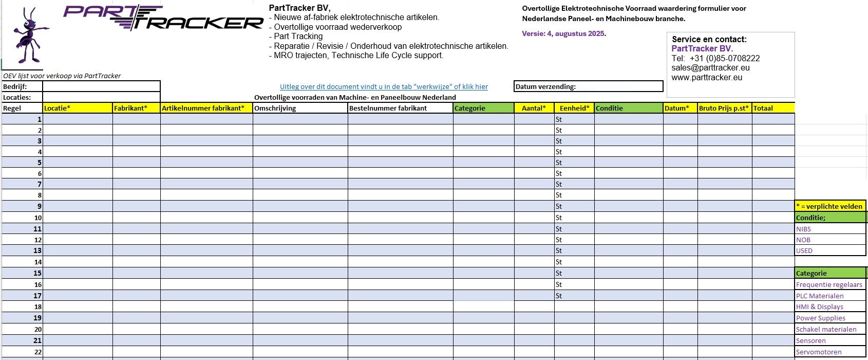Screen dimensions: 868x360
Task: Select the Fabrikant* column header cell
Action: point(136,108)
